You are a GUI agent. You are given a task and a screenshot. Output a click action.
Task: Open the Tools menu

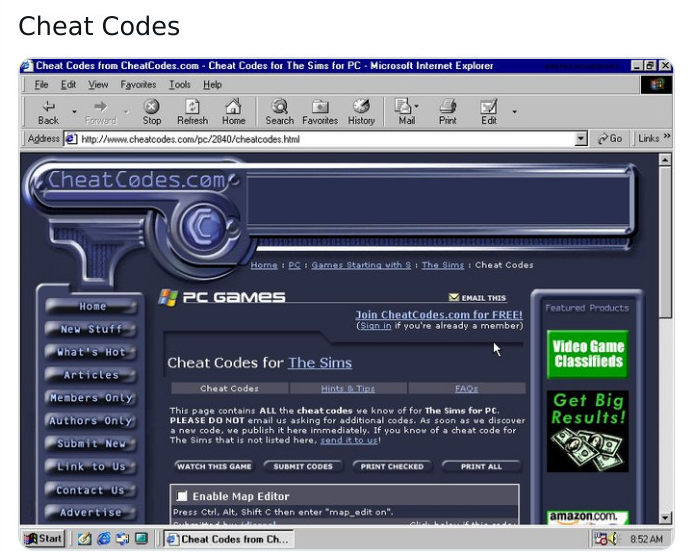179,85
